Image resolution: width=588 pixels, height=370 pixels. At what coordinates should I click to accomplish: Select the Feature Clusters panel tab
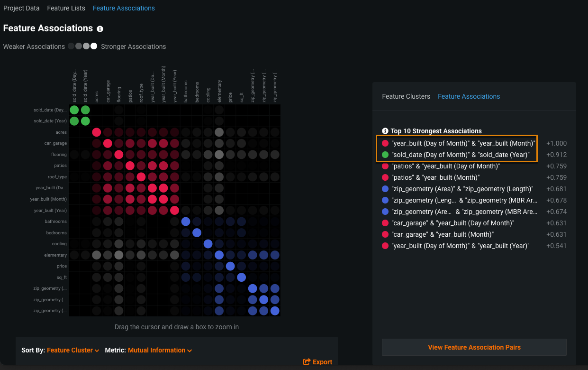[406, 96]
